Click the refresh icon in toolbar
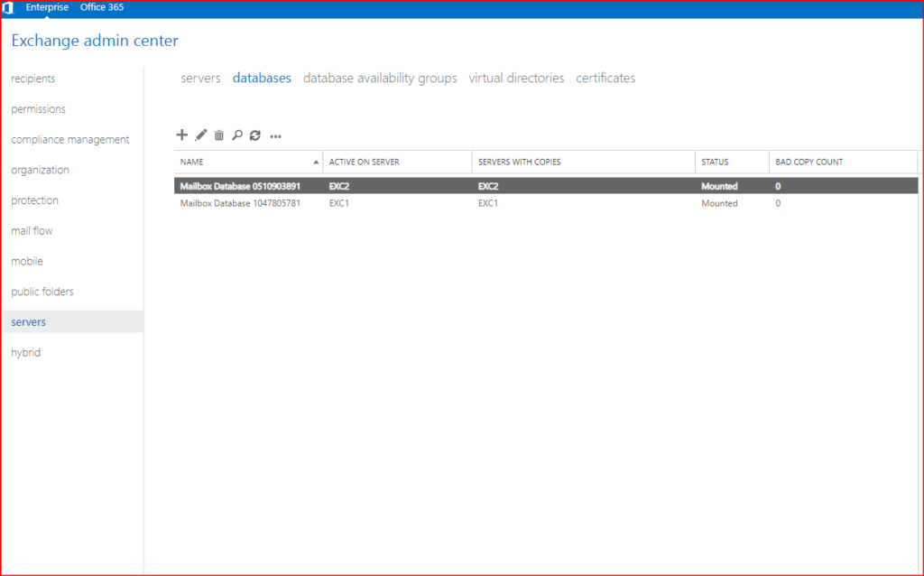The height and width of the screenshot is (576, 924). click(255, 135)
